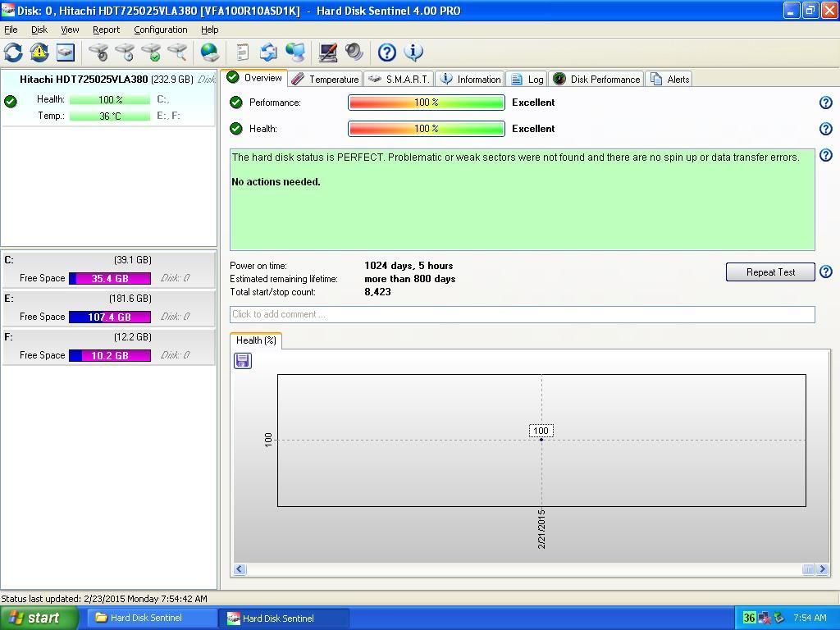Viewport: 840px width, 630px height.
Task: Click the speaker sound toolbar icon
Action: 354,52
